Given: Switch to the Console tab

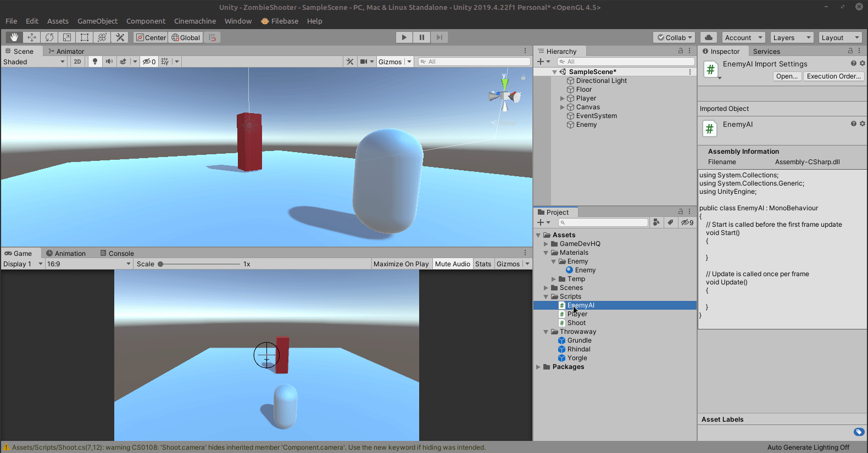Looking at the screenshot, I should tap(118, 254).
